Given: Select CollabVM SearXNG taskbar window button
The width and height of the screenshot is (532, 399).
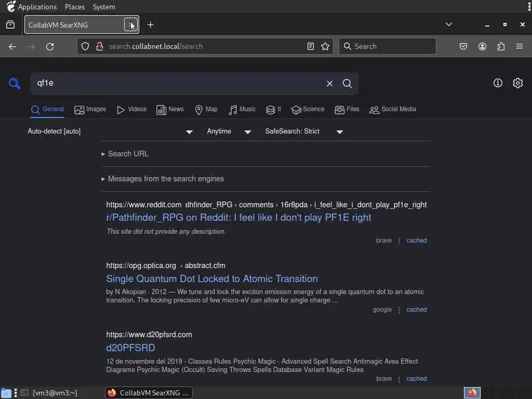Looking at the screenshot, I should [149, 393].
